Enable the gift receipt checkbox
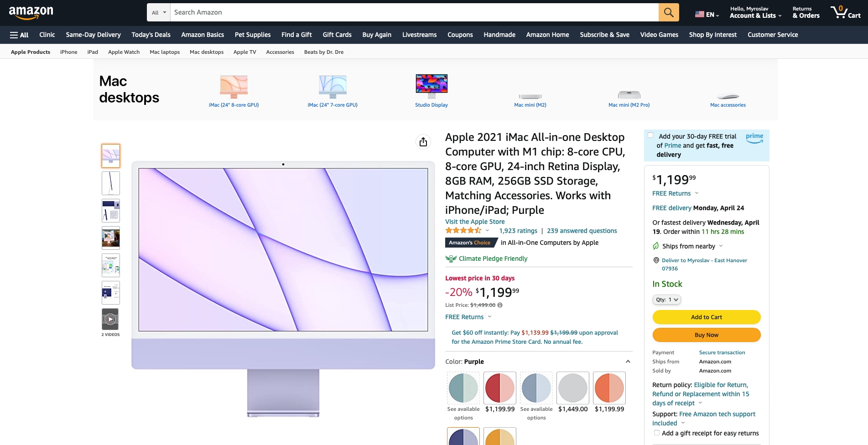The image size is (868, 445). click(656, 433)
